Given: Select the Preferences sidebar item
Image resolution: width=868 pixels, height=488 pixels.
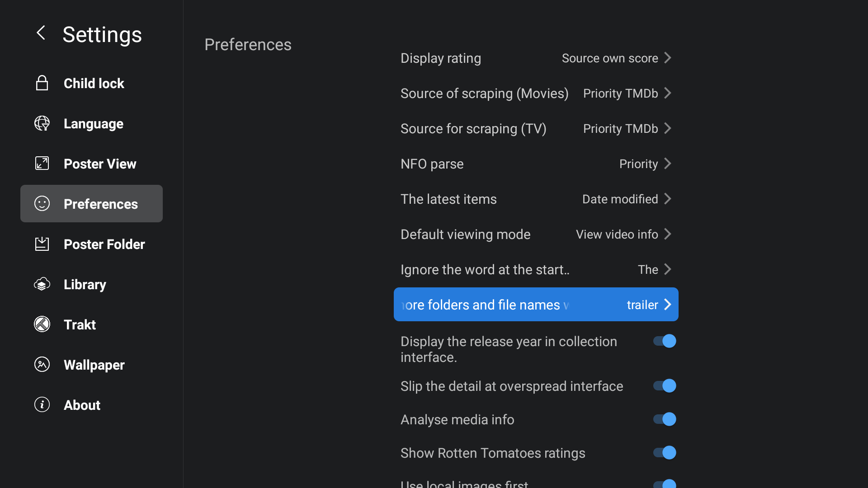Looking at the screenshot, I should tap(91, 204).
